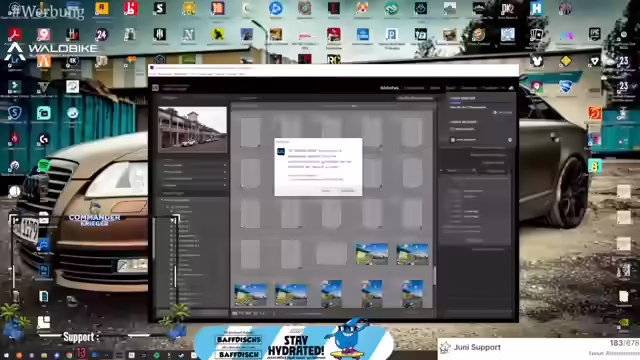This screenshot has height=360, width=640.
Task: Open the GTA V desktop icon
Action: point(44,86)
